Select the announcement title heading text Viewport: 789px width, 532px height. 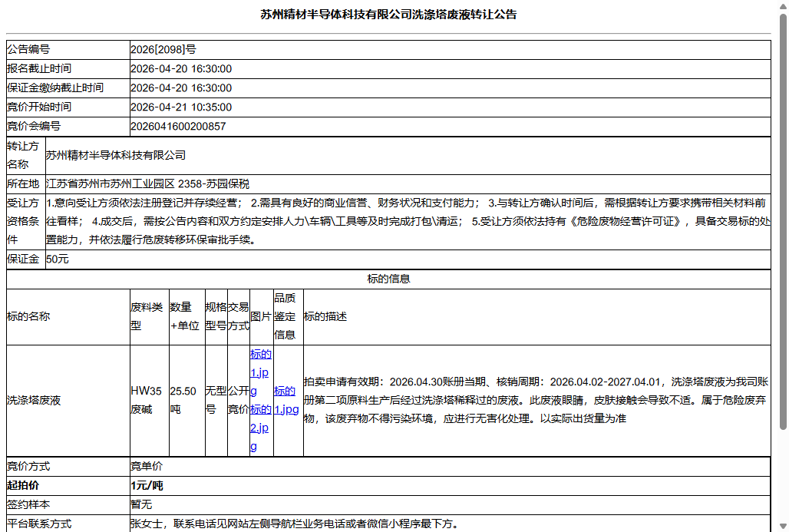tap(388, 15)
